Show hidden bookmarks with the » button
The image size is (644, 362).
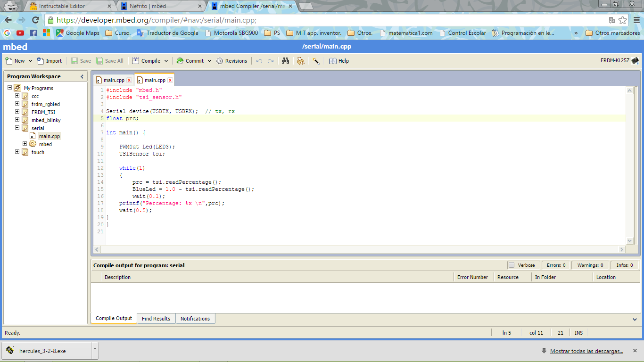tap(576, 33)
